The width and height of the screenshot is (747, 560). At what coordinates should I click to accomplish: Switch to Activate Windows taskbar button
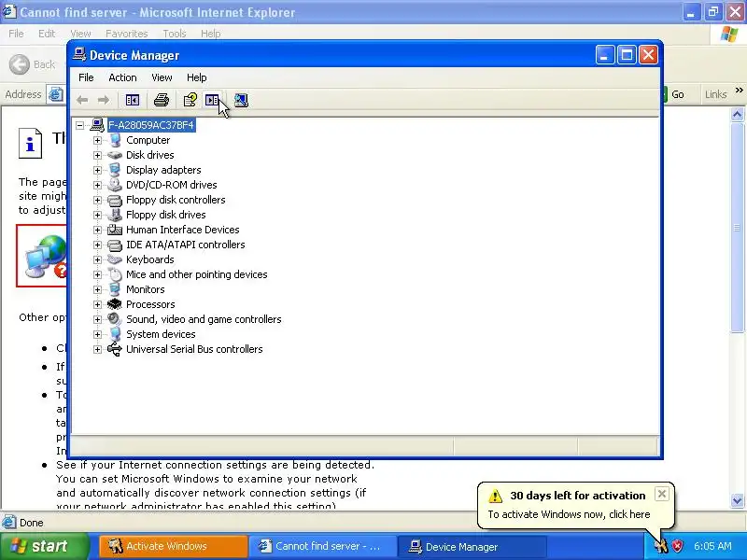click(174, 546)
